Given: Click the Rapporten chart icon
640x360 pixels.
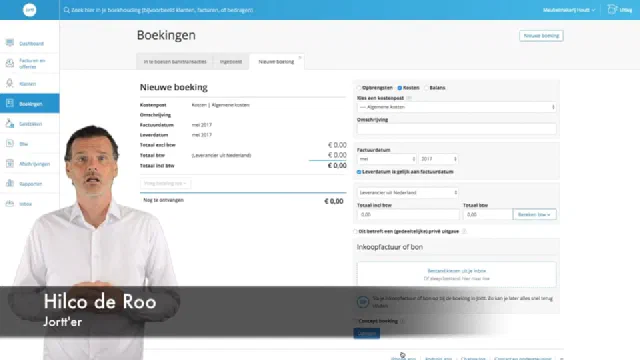Looking at the screenshot, I should point(10,183).
